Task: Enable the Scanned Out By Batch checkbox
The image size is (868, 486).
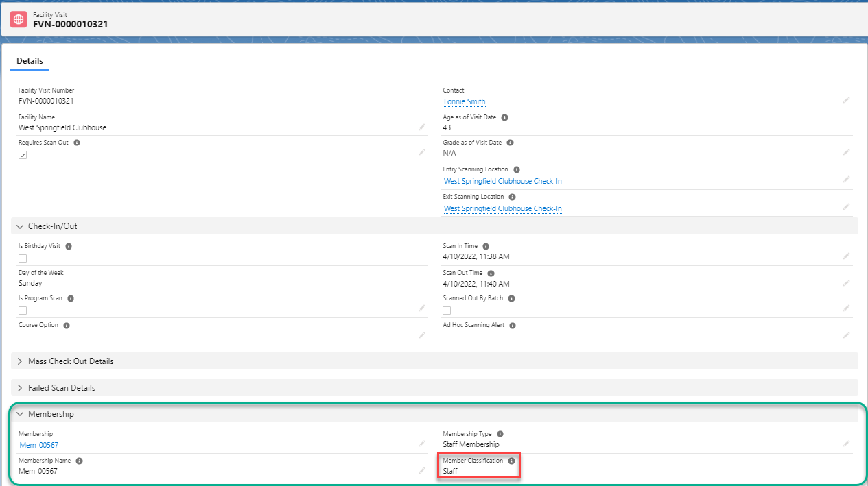Action: pyautogui.click(x=447, y=311)
